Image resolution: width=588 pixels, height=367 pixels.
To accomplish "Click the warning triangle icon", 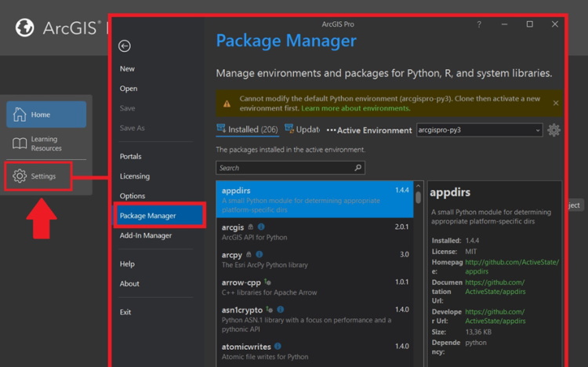I will [x=227, y=104].
